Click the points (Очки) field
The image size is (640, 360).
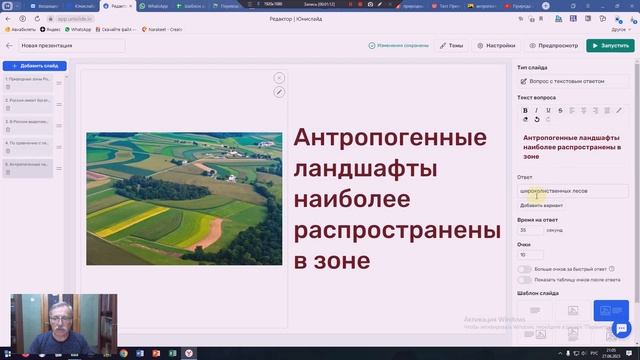pyautogui.click(x=530, y=255)
